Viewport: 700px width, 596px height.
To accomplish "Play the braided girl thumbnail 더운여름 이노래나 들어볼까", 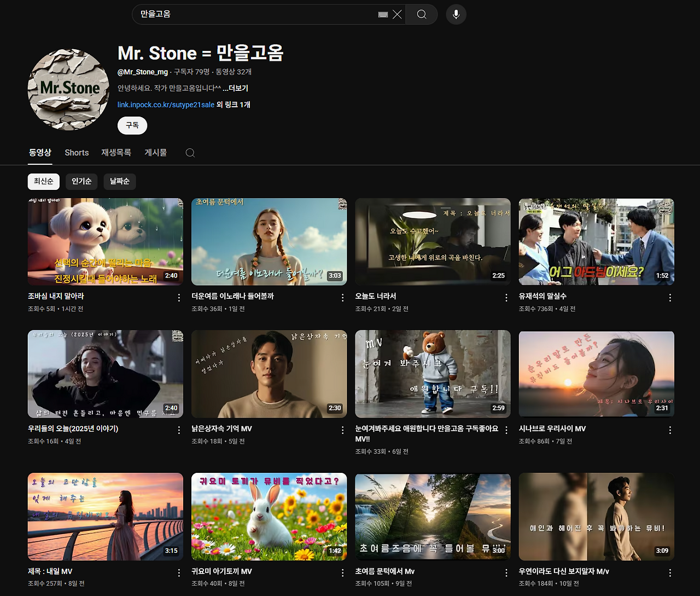I will [x=269, y=242].
